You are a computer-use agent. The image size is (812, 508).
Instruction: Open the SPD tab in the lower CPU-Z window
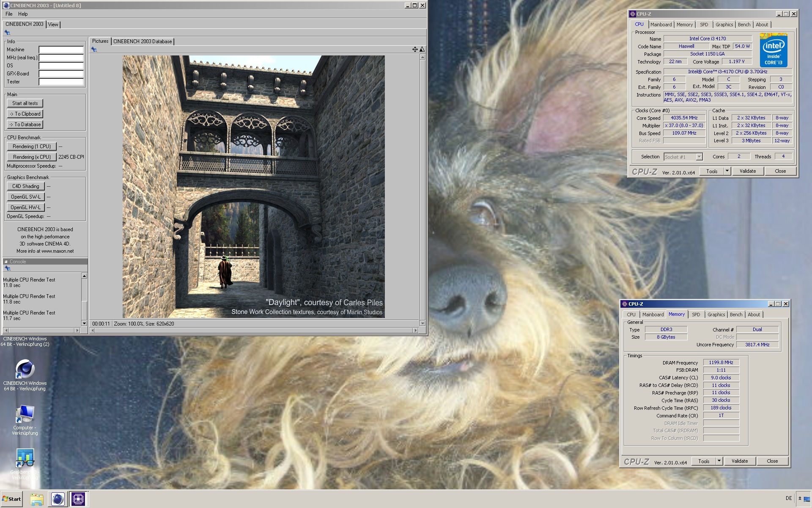point(696,315)
